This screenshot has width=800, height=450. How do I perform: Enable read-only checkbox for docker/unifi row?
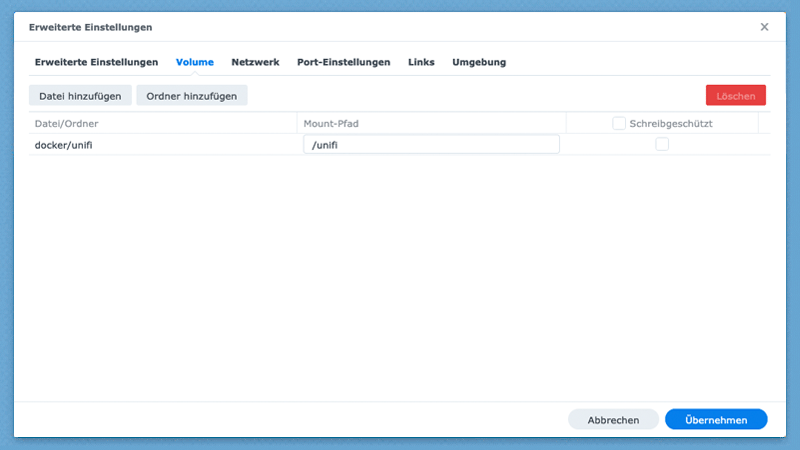tap(662, 144)
